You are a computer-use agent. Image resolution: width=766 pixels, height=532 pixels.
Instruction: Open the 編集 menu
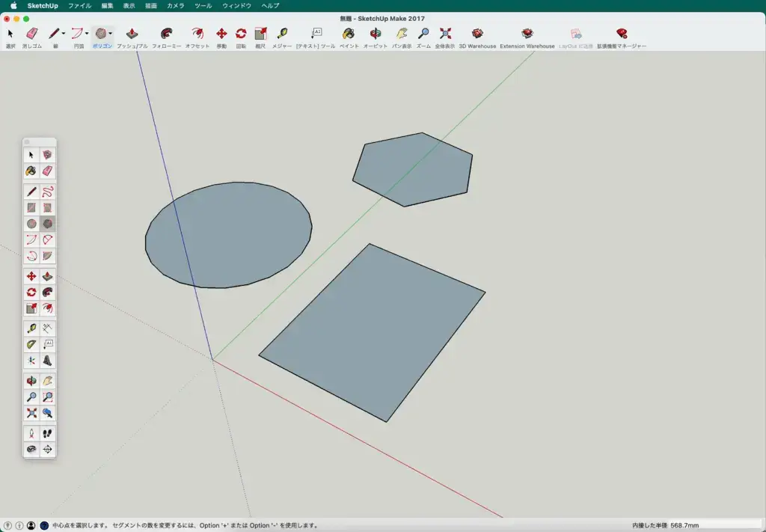pyautogui.click(x=108, y=6)
